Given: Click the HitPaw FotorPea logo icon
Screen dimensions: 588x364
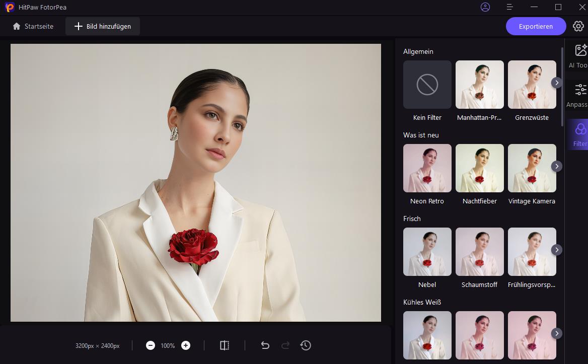Looking at the screenshot, I should pos(10,7).
